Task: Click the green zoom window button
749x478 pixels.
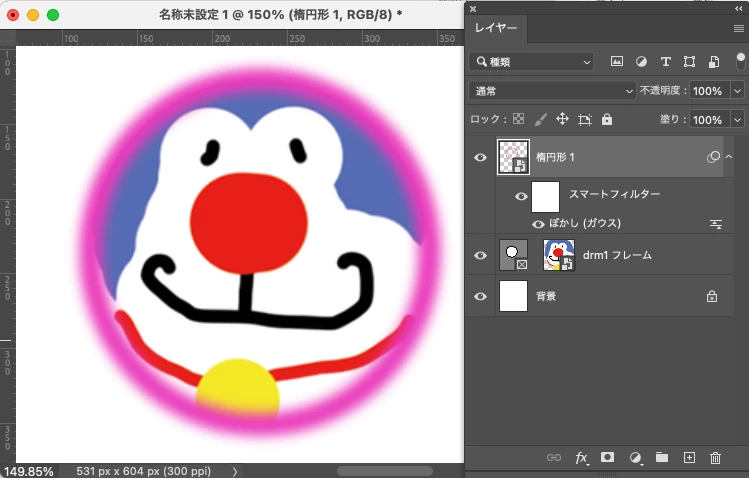Action: [53, 15]
